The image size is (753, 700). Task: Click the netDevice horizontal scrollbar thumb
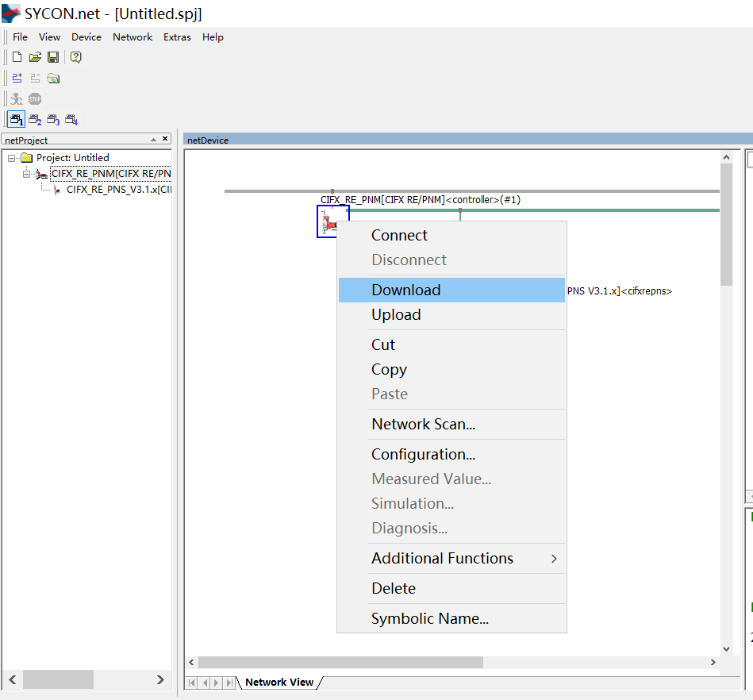click(340, 662)
